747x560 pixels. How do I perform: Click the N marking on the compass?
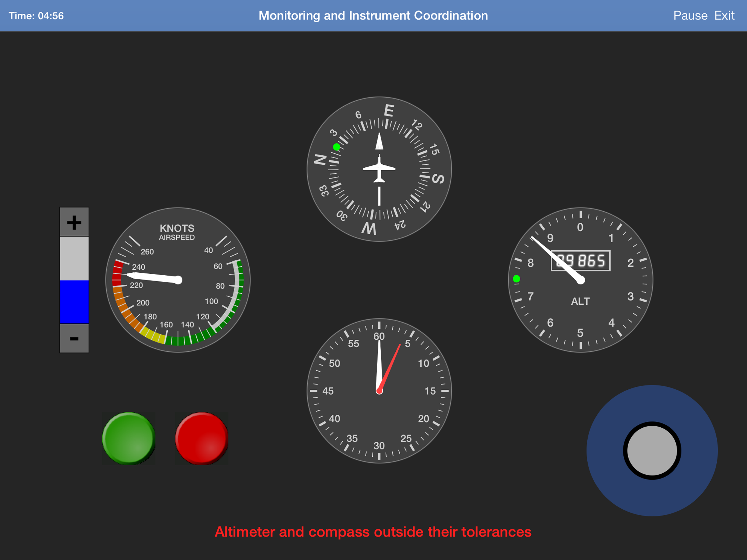(320, 159)
